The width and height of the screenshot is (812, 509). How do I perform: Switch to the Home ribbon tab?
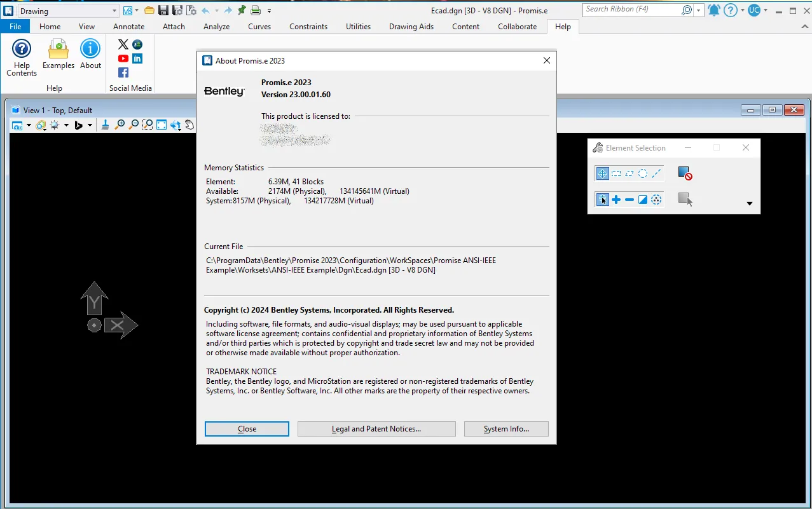[x=50, y=26]
